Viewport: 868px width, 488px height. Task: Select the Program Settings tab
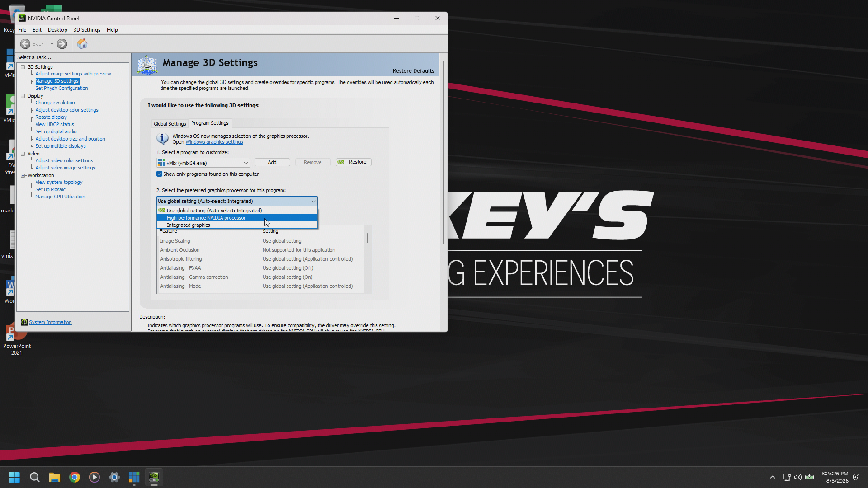[210, 123]
